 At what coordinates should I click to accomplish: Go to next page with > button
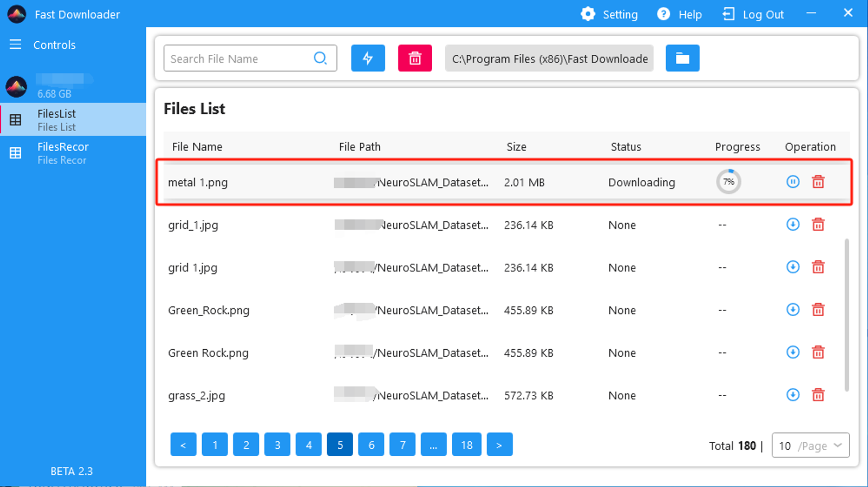tap(500, 444)
